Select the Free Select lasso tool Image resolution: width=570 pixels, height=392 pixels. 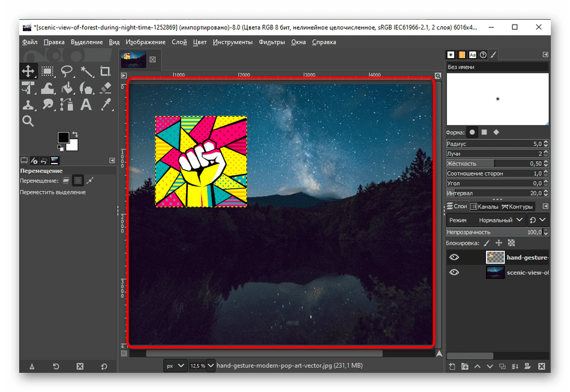(x=67, y=71)
